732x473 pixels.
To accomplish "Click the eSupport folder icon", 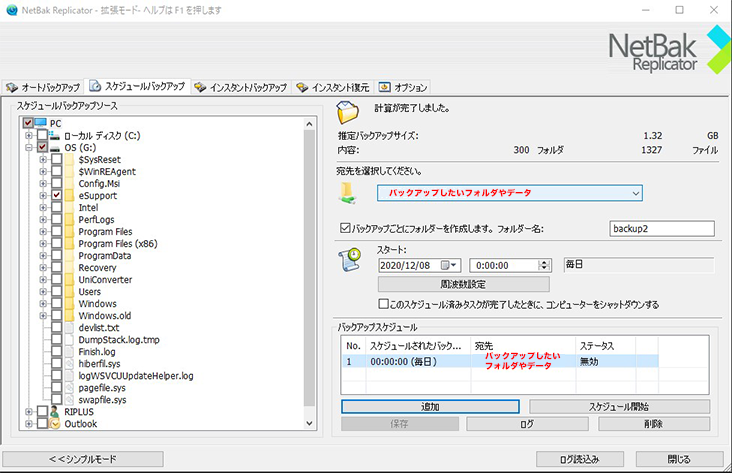I will [x=70, y=195].
